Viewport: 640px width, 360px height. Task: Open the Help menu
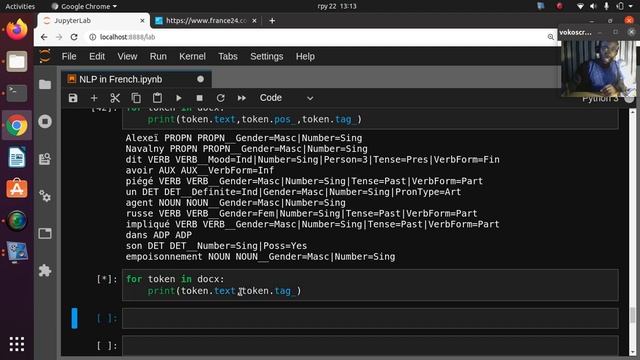coord(305,56)
